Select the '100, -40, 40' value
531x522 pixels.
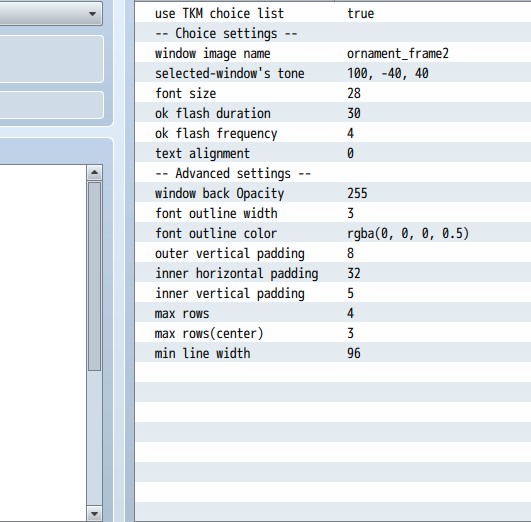(388, 74)
